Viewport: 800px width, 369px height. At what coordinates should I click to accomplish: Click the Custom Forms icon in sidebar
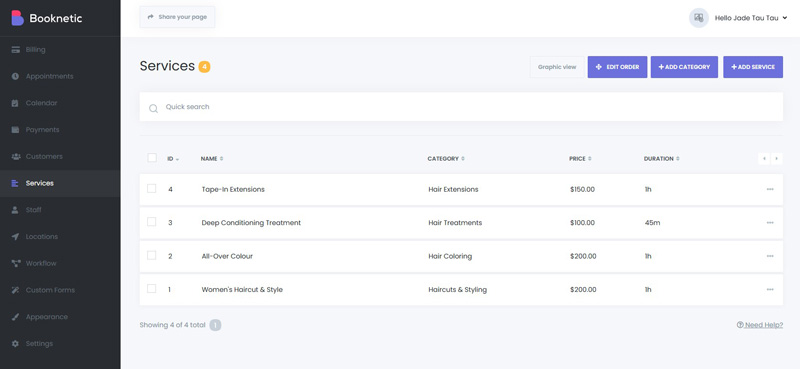pyautogui.click(x=15, y=290)
